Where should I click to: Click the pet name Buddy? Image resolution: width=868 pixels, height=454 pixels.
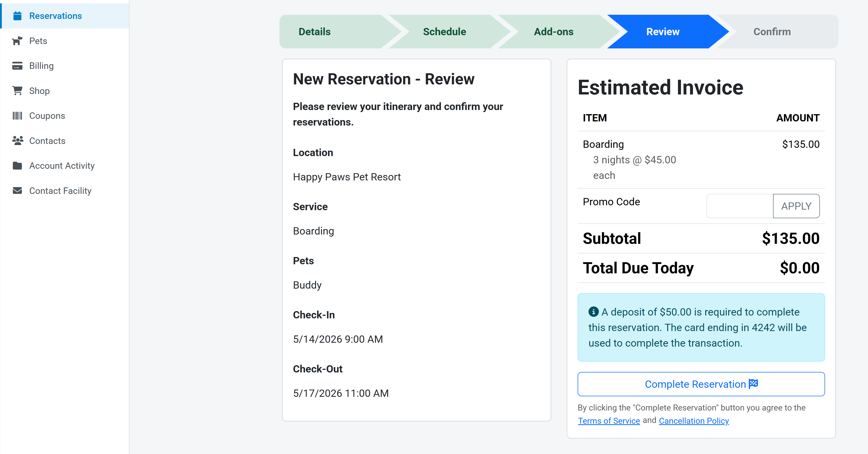[307, 285]
